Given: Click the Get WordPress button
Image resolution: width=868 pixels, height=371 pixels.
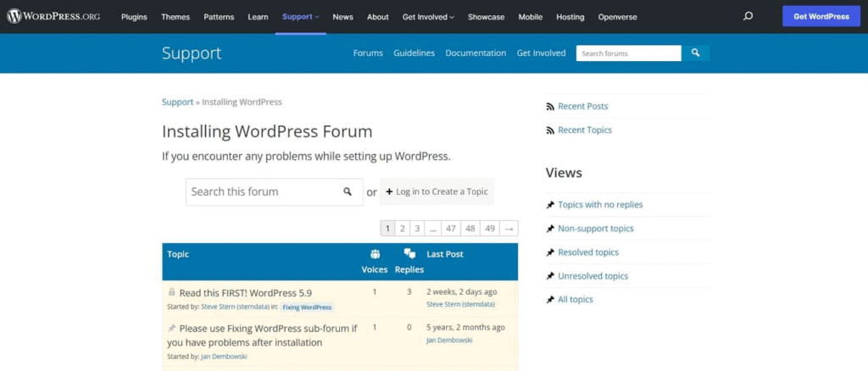Looking at the screenshot, I should [x=821, y=17].
